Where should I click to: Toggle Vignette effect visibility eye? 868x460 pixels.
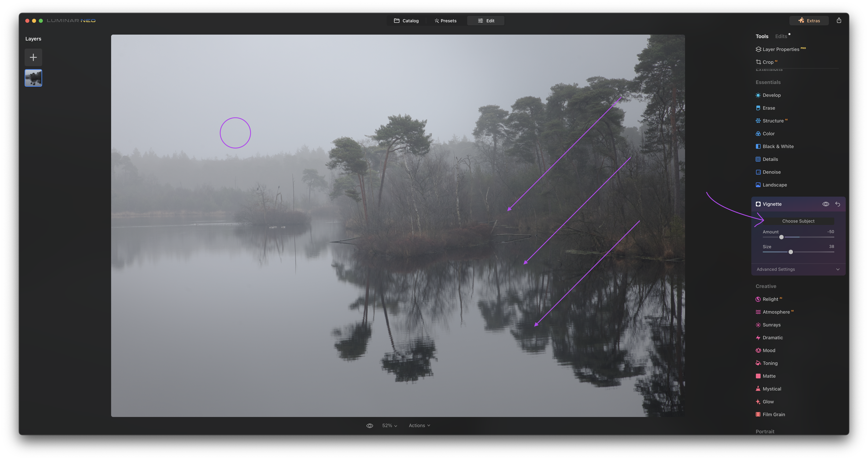(x=826, y=204)
